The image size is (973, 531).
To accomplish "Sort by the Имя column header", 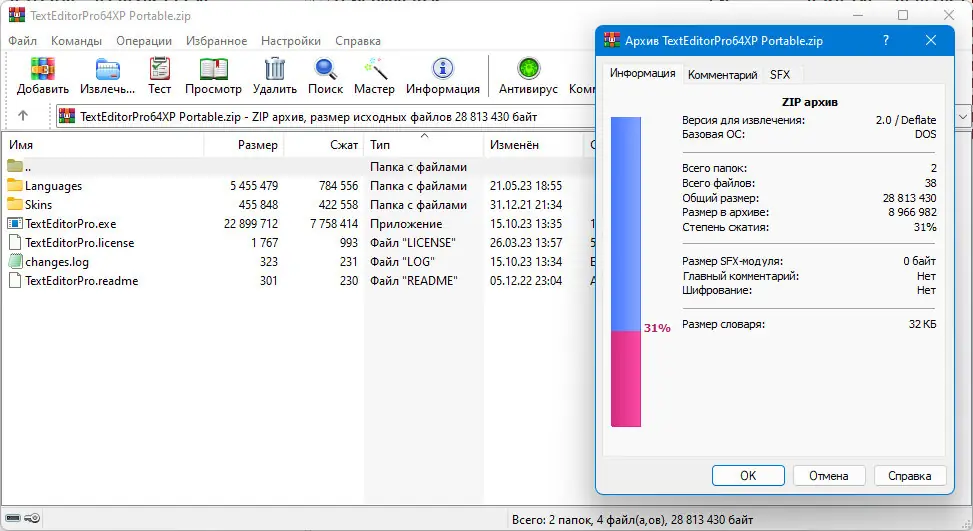I will (103, 145).
